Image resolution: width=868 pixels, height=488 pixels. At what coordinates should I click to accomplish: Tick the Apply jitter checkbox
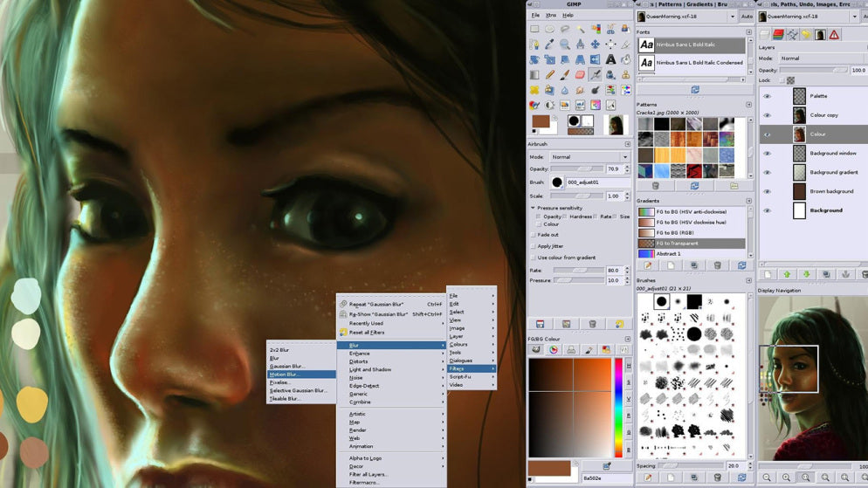534,246
